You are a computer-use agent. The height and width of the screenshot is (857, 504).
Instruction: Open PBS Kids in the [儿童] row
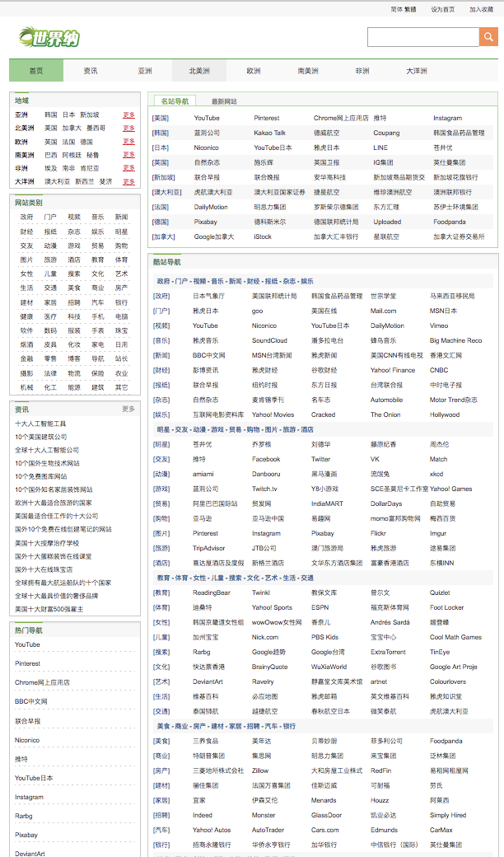325,637
